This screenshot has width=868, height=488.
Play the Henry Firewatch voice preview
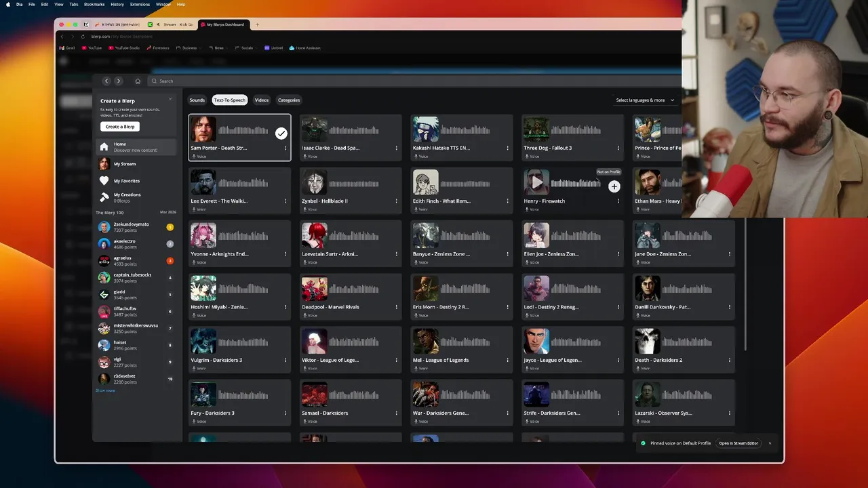[x=537, y=182]
